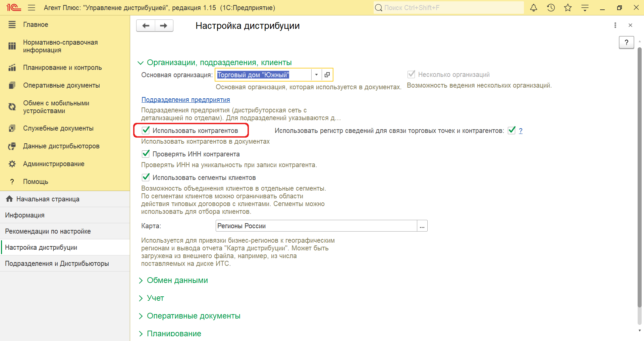Click the home icon of Начальная страница
Viewport: 644px width, 341px height.
click(x=9, y=199)
